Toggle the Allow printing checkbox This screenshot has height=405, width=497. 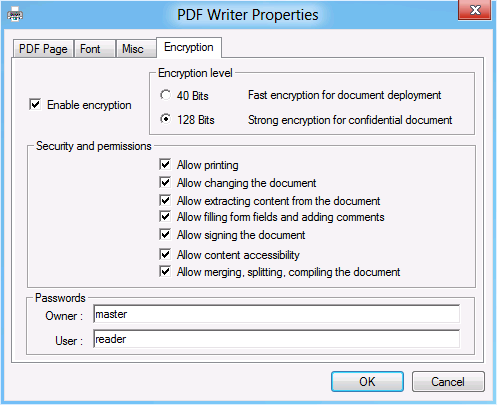[165, 165]
